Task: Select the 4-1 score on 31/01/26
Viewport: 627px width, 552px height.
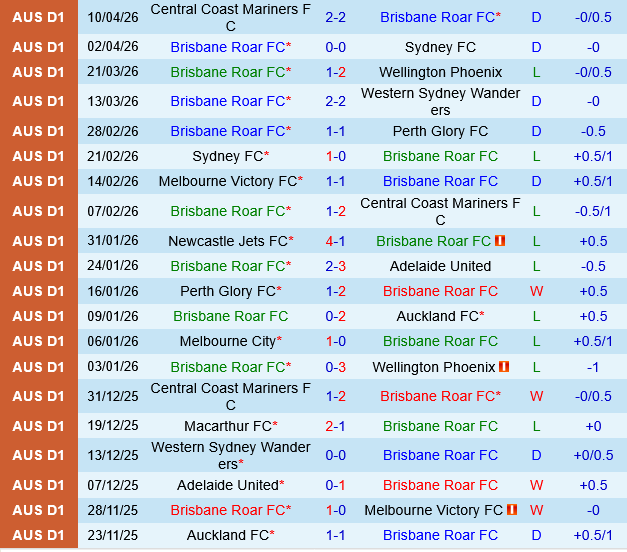Action: [335, 241]
